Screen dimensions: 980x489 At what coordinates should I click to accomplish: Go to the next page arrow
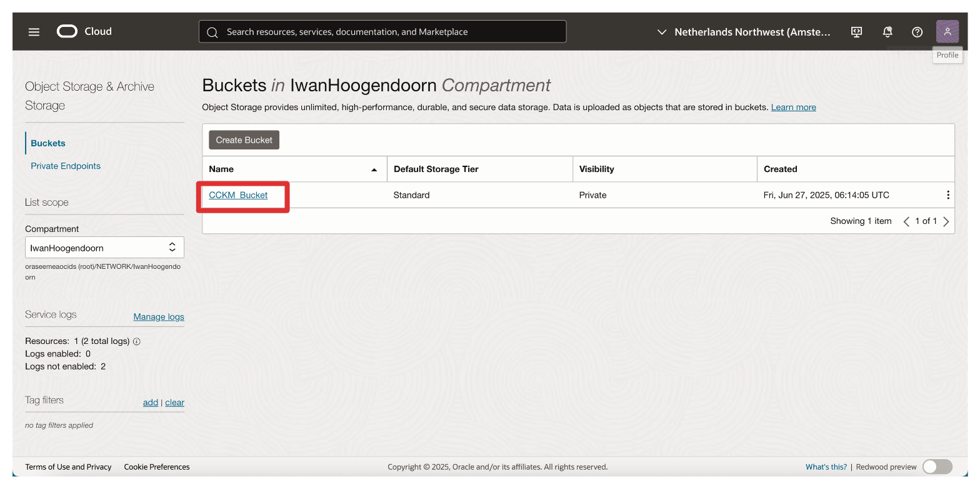pos(946,221)
